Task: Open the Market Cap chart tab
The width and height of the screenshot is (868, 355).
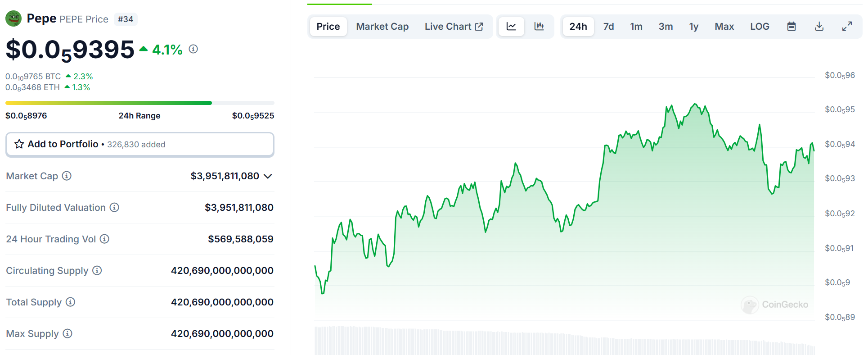Action: tap(382, 27)
